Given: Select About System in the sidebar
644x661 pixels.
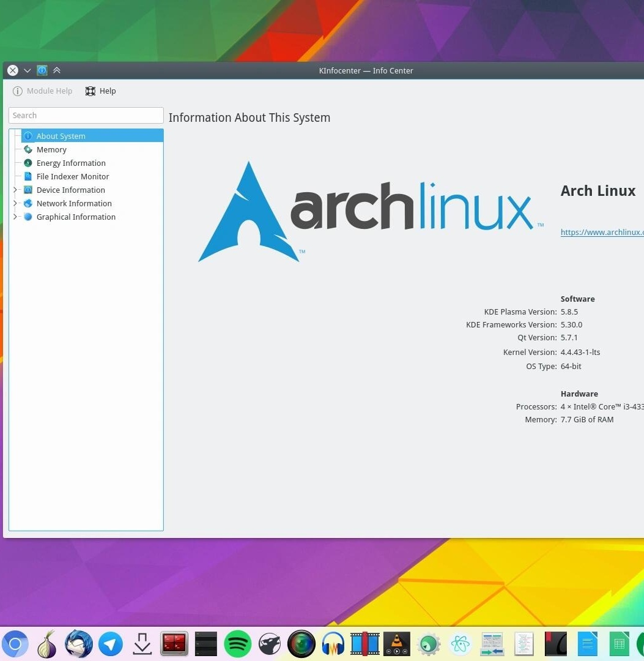Looking at the screenshot, I should click(92, 136).
